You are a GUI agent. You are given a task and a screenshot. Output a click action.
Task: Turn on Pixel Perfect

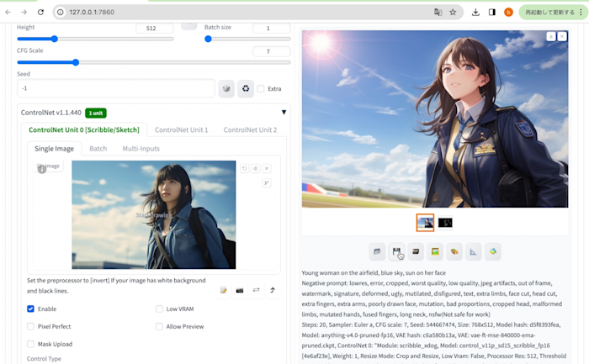(30, 326)
